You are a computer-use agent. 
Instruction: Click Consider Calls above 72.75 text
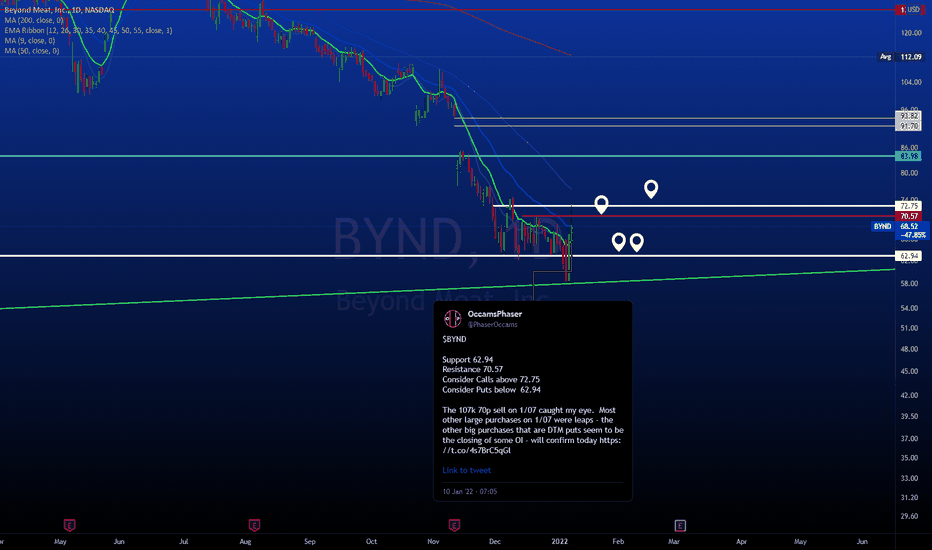point(491,379)
